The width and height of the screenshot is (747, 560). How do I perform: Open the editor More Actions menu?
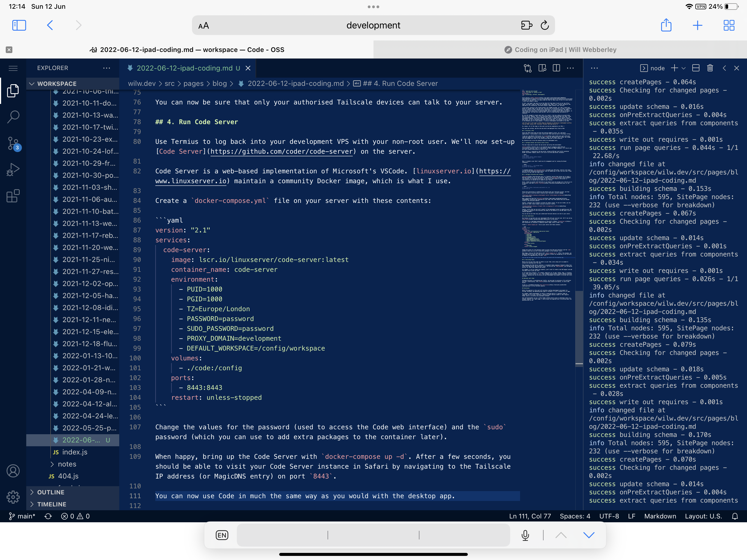click(x=571, y=68)
